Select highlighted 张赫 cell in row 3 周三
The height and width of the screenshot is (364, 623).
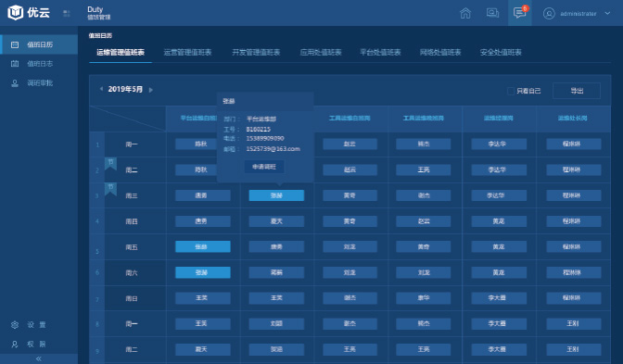coord(276,195)
